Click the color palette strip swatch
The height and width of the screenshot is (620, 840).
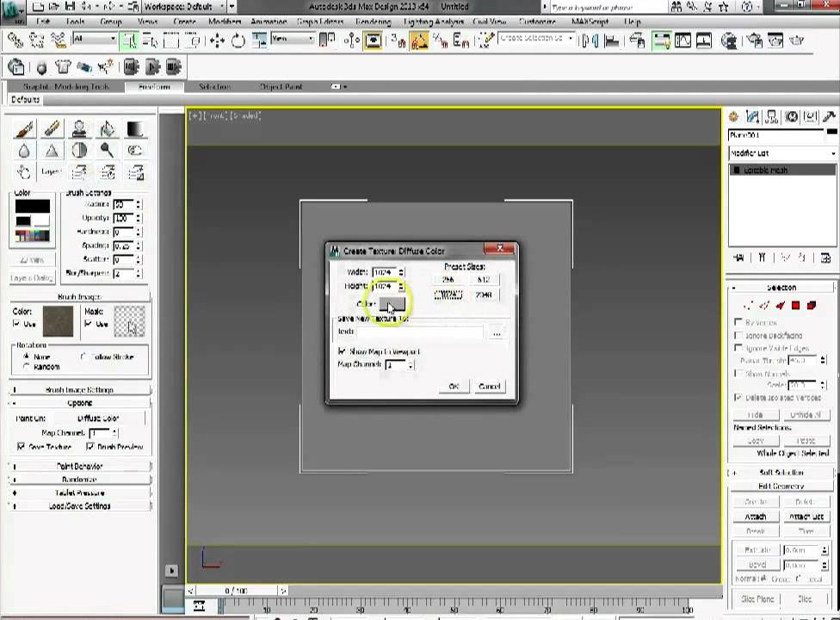click(32, 235)
